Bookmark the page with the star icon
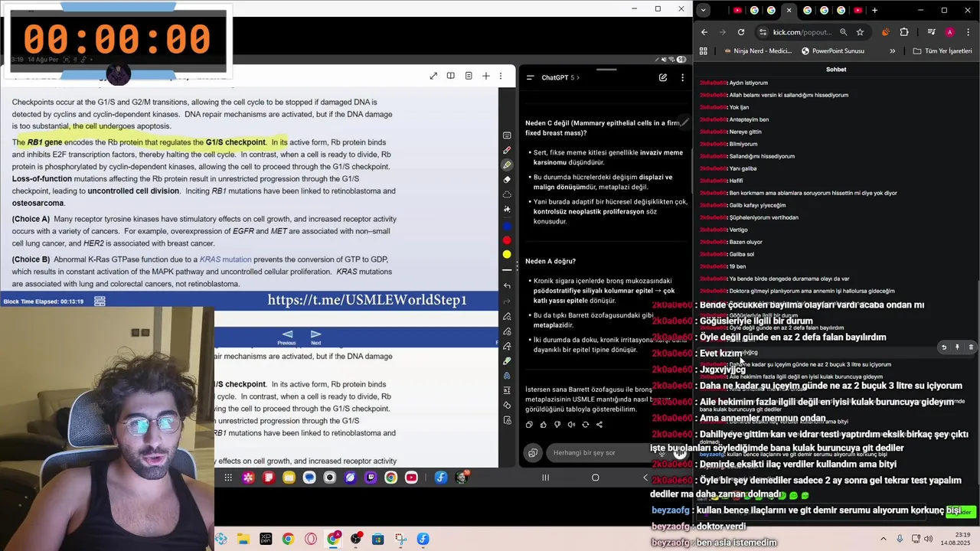 pos(860,32)
